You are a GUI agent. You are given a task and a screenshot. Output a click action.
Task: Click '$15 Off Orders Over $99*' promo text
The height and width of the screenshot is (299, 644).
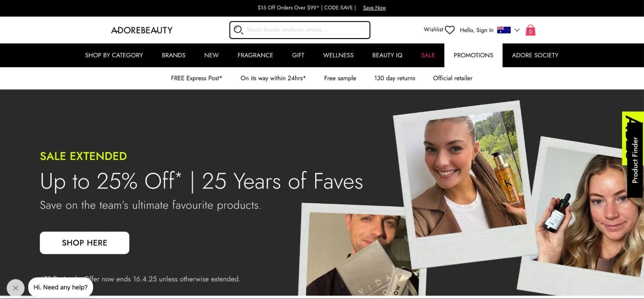tap(288, 8)
